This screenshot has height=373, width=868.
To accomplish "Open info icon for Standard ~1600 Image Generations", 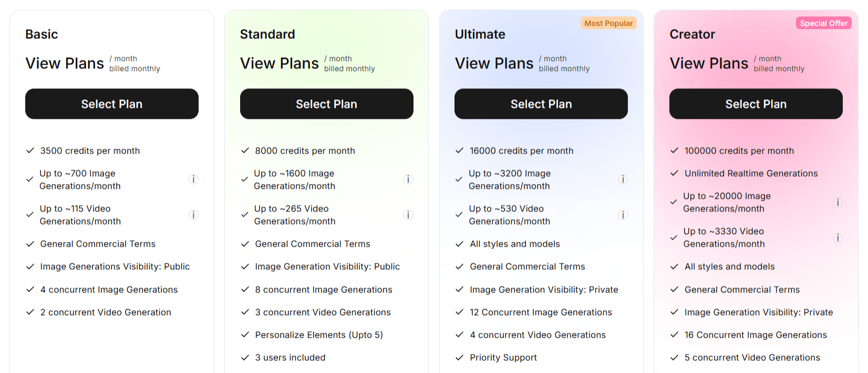I will [408, 179].
